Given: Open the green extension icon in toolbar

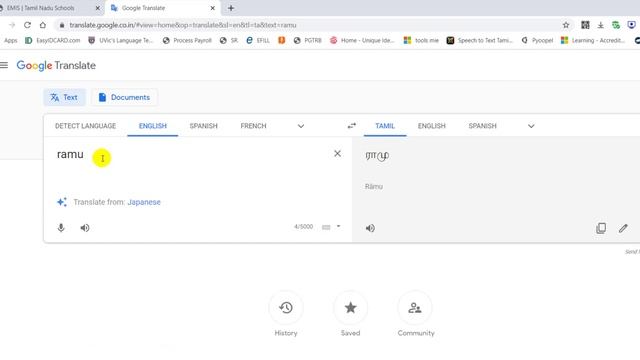Looking at the screenshot, I should [x=616, y=25].
